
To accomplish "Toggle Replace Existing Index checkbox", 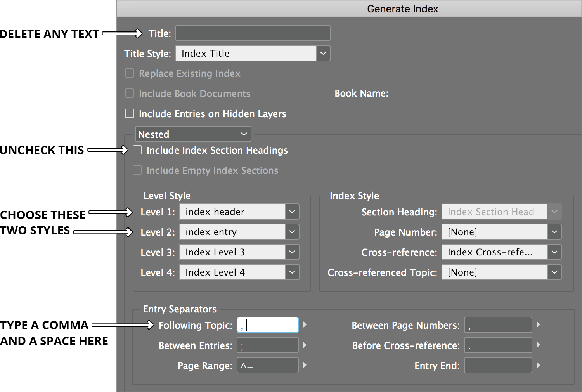I will click(x=129, y=73).
